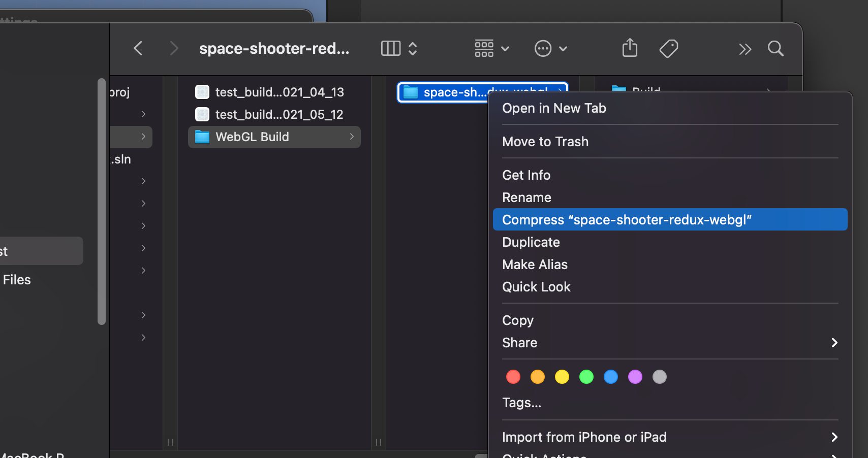Click the chevron of the row below .sln
Image resolution: width=868 pixels, height=458 pixels.
[x=143, y=181]
